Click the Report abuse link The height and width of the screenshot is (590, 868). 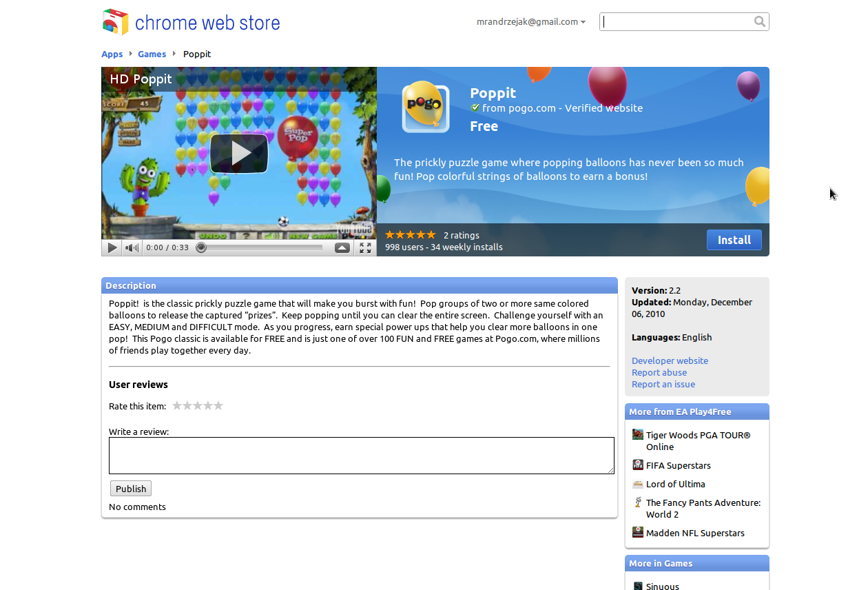[659, 372]
